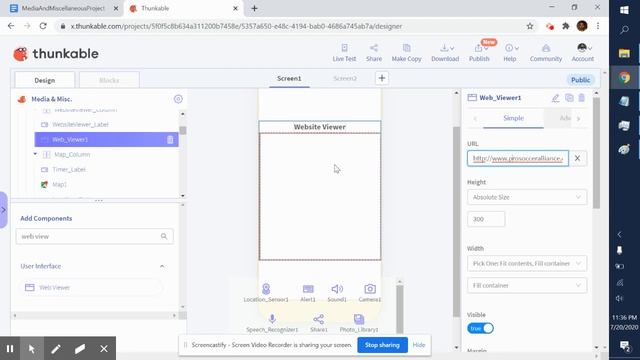The height and width of the screenshot is (360, 640).
Task: Open Live Test from the toolbar
Action: pyautogui.click(x=344, y=53)
